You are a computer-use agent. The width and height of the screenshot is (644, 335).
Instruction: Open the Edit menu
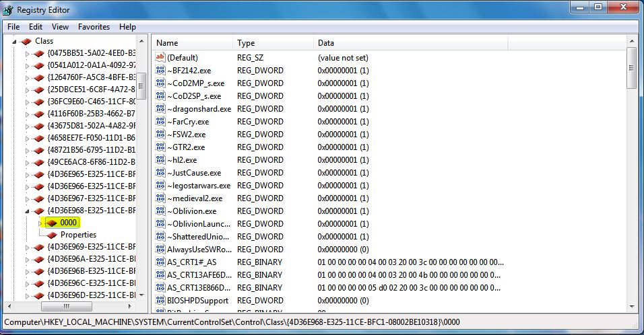click(x=36, y=27)
